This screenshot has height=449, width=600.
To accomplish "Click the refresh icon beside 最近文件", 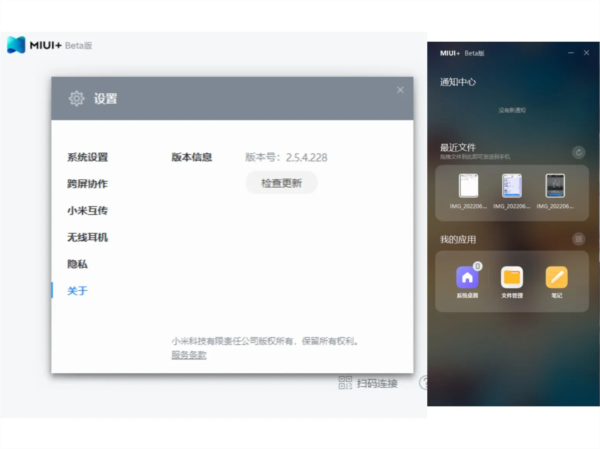I will (578, 152).
